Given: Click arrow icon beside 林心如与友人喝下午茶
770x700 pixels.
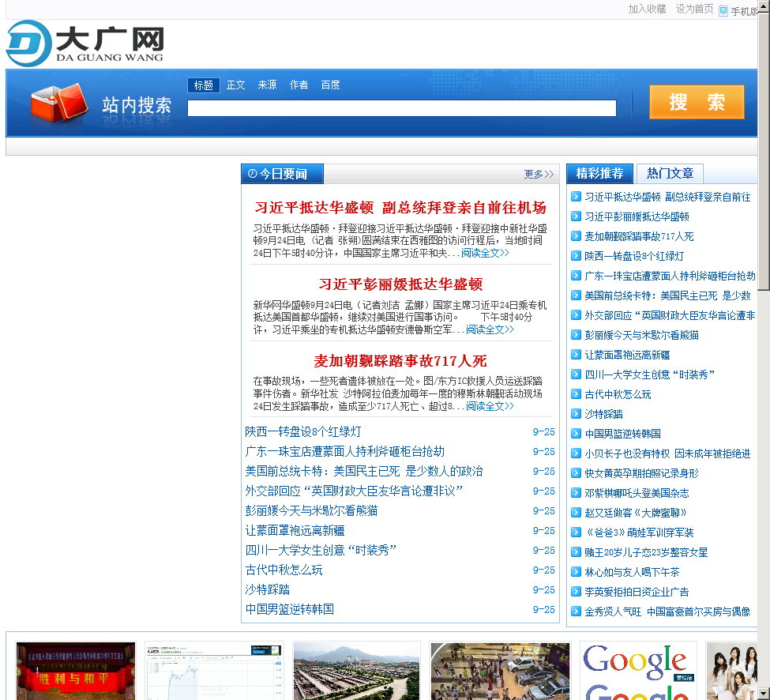Looking at the screenshot, I should [576, 571].
